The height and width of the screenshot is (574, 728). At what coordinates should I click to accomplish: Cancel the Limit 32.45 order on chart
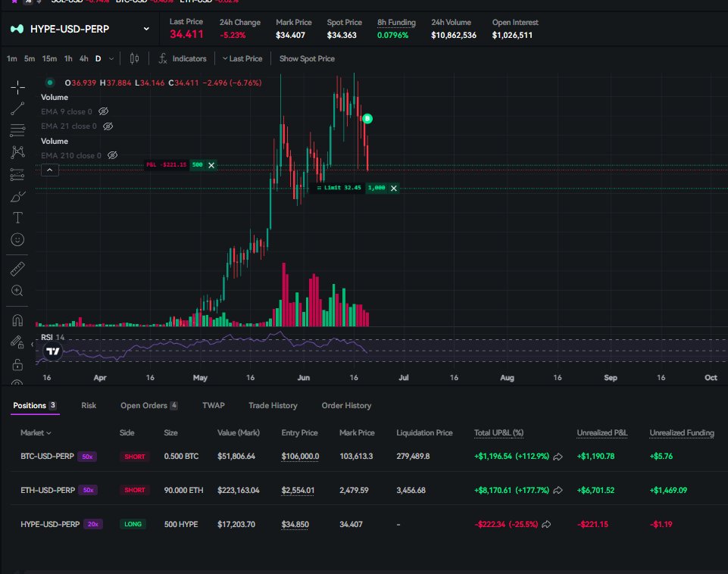394,188
